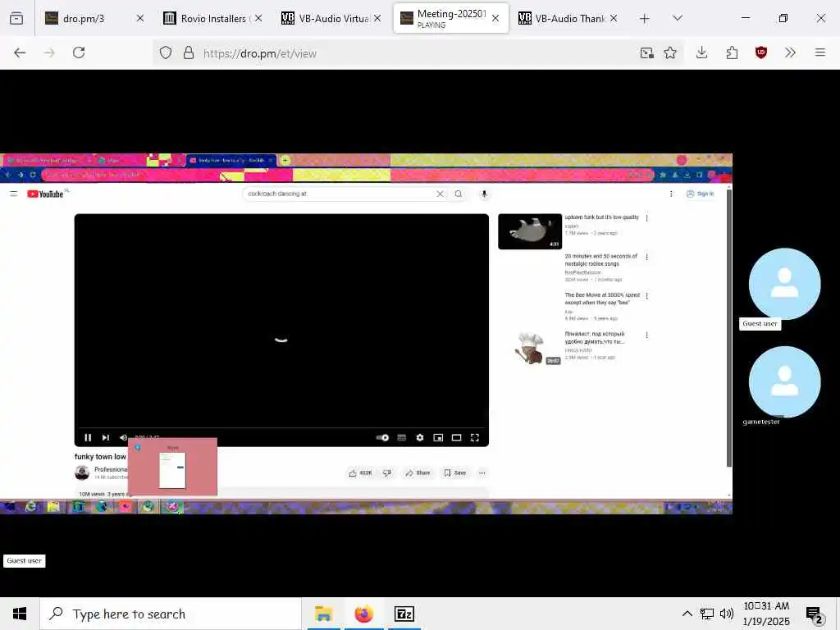Open the 7-Zip taskbar icon

pyautogui.click(x=404, y=614)
